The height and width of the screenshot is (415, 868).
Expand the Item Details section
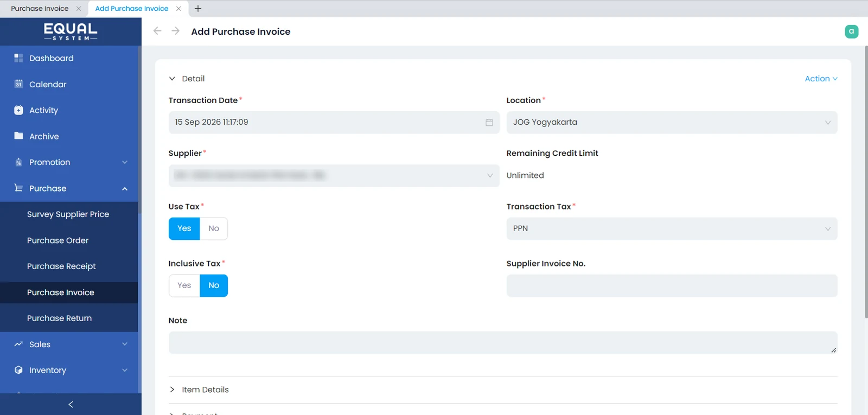[x=172, y=390]
